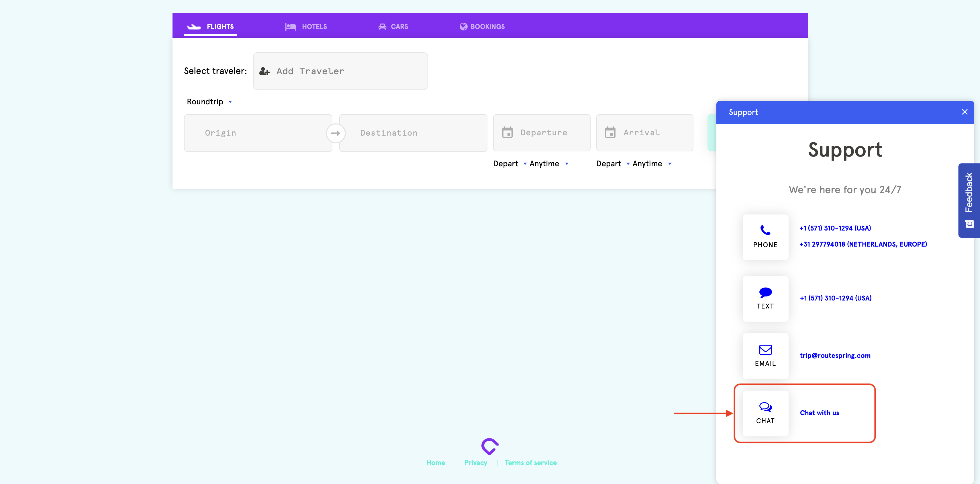The height and width of the screenshot is (484, 980).
Task: Click the Text support icon tile
Action: pos(765,298)
